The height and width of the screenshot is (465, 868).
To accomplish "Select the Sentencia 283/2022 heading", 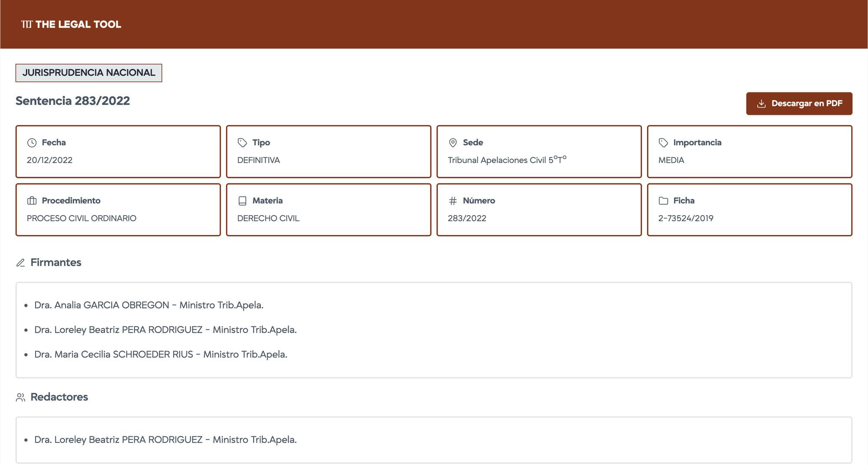I will 73,101.
